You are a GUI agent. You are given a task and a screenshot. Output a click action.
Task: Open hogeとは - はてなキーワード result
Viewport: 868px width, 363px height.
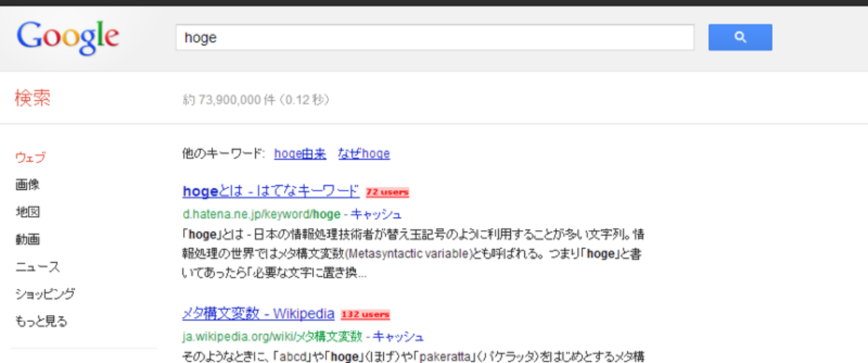[270, 191]
